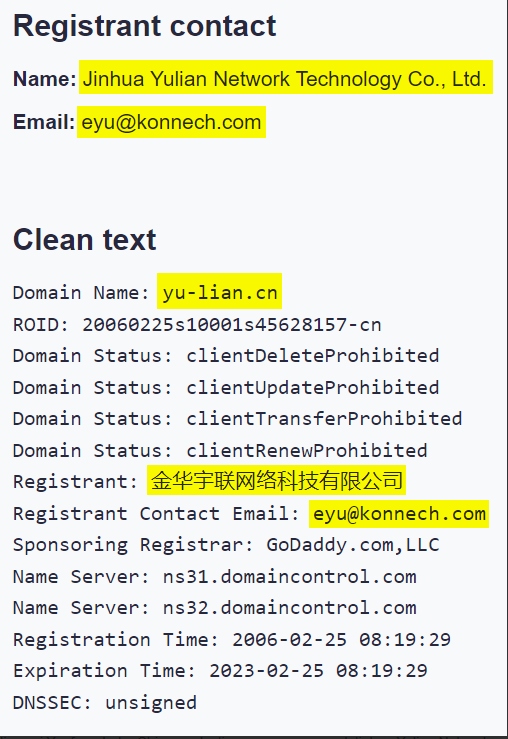This screenshot has height=739, width=508.
Task: Click the clientDeleteProhibited status line
Action: 226,356
